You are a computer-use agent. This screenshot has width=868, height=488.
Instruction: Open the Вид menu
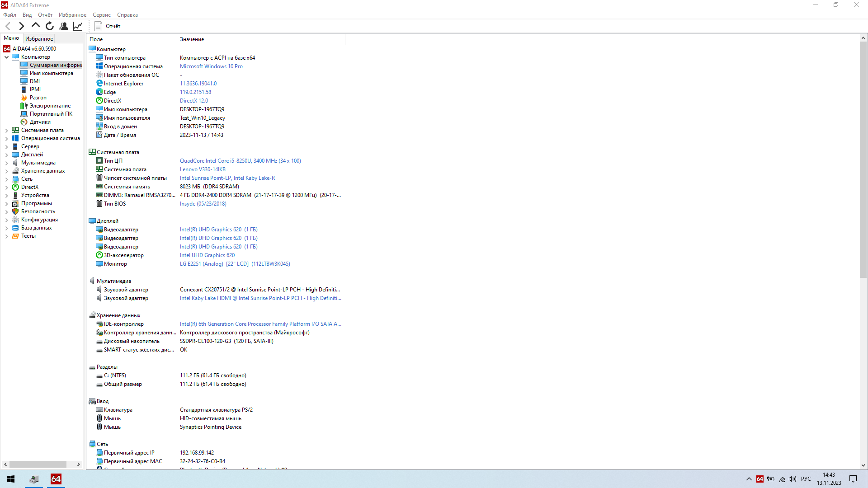pos(27,15)
